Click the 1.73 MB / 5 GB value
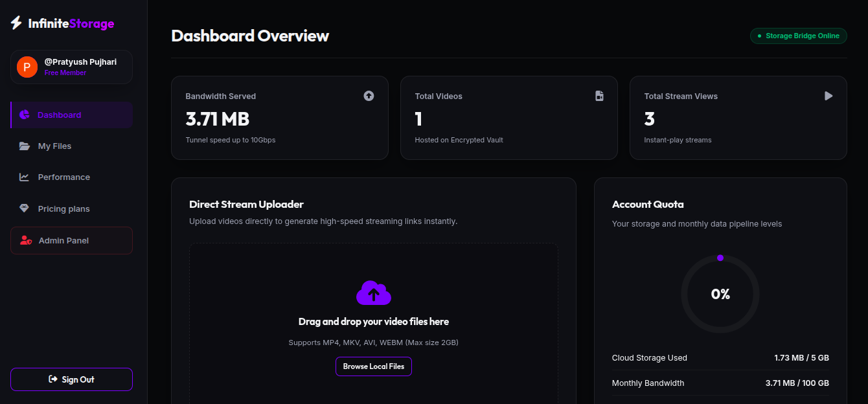Screen dimensions: 868x404 802,358
